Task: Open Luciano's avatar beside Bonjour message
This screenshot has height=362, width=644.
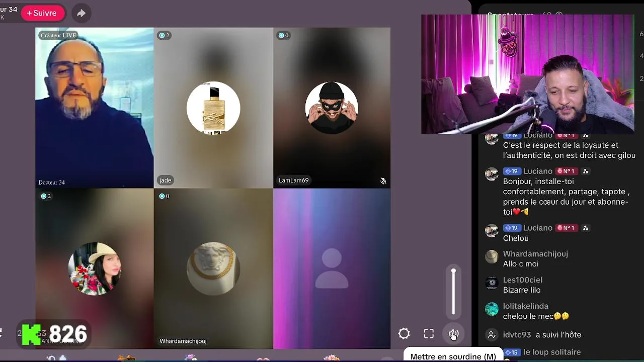Action: click(x=492, y=174)
